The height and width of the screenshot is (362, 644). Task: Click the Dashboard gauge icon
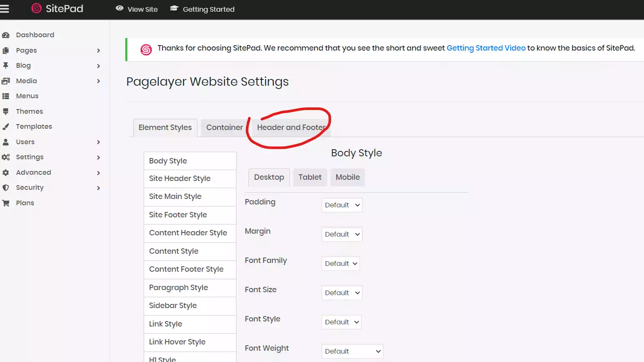tap(6, 35)
